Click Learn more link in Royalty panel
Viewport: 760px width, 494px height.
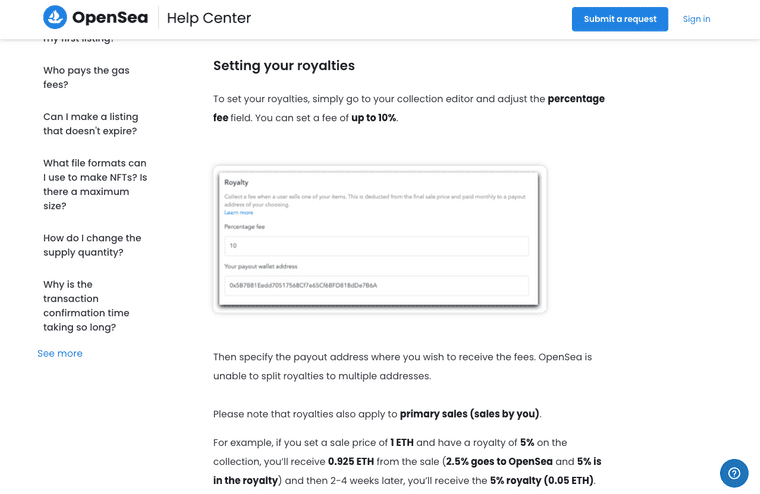tap(238, 212)
